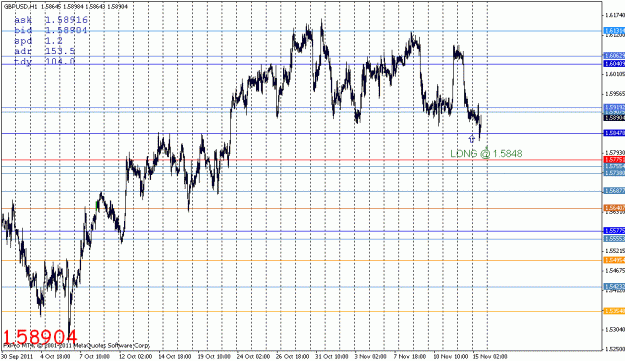Click the large red 1.58904 price text
The image size is (625, 361).
click(x=40, y=337)
